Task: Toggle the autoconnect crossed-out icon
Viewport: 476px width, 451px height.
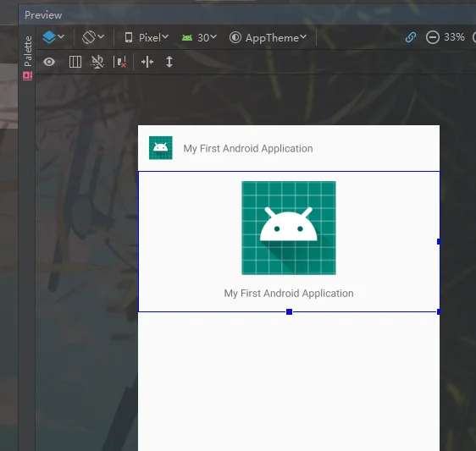Action: click(x=97, y=62)
